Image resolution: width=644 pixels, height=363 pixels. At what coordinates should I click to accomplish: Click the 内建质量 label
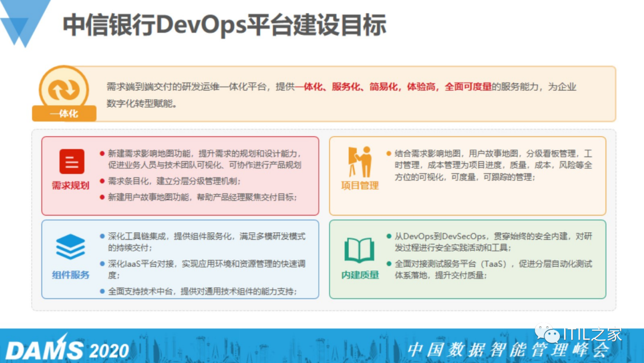(x=360, y=275)
